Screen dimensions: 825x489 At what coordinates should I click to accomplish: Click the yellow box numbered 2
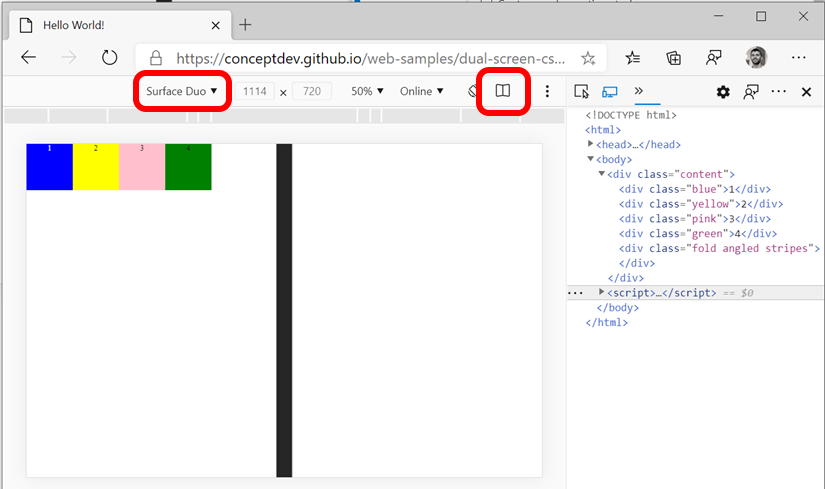(x=96, y=167)
